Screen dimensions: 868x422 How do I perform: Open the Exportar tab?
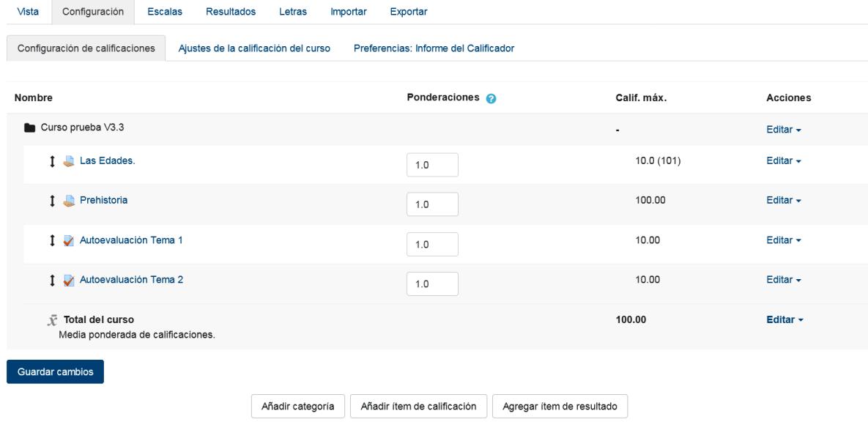click(408, 12)
